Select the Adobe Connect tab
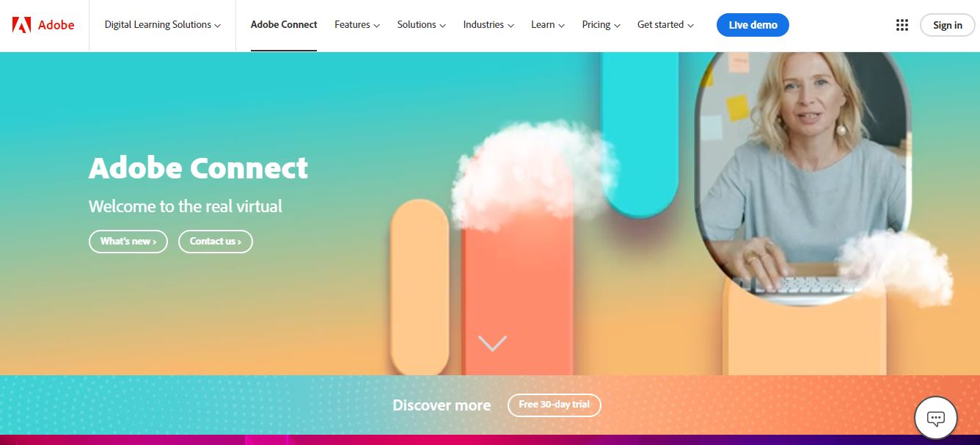The width and height of the screenshot is (980, 445). coord(284,25)
